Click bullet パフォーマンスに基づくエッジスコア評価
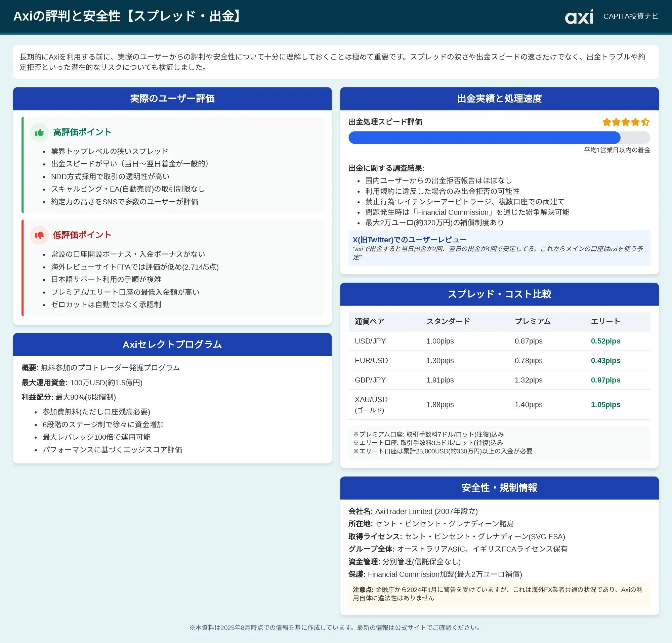672x643 pixels. coord(112,450)
